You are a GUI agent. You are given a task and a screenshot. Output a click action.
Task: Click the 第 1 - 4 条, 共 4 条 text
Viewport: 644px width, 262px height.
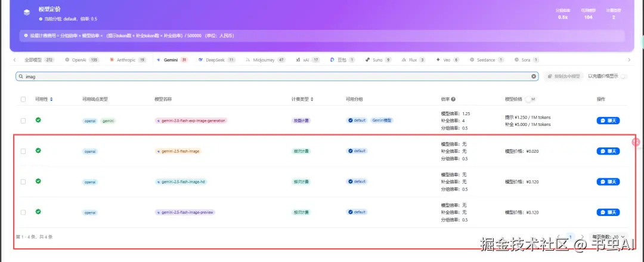34,237
